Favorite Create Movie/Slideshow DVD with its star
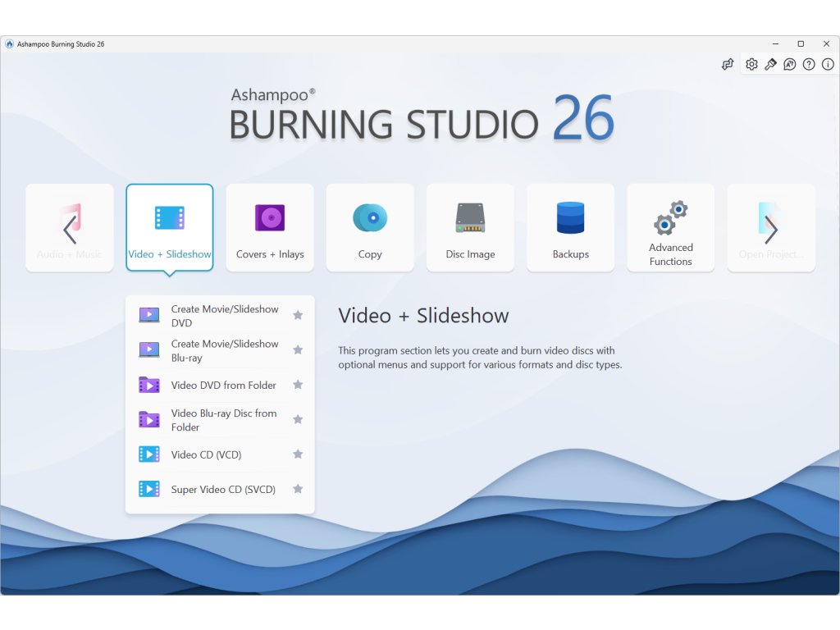840x630 pixels. [x=298, y=315]
